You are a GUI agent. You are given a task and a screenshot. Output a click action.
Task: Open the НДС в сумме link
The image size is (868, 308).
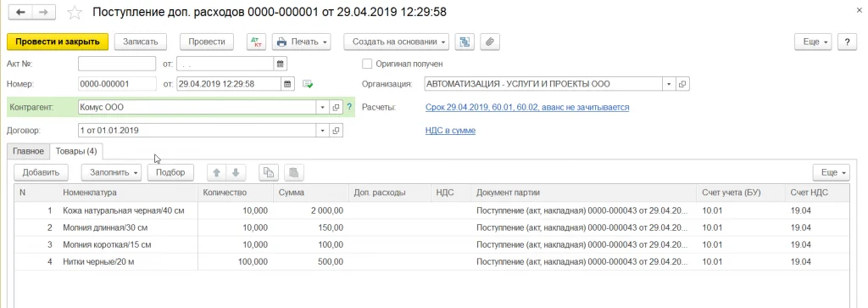(x=450, y=131)
